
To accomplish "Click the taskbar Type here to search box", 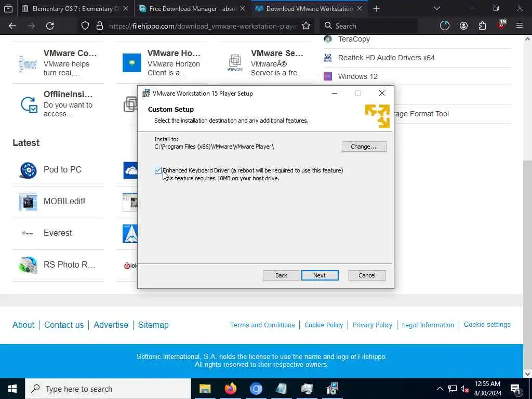I will [108, 389].
